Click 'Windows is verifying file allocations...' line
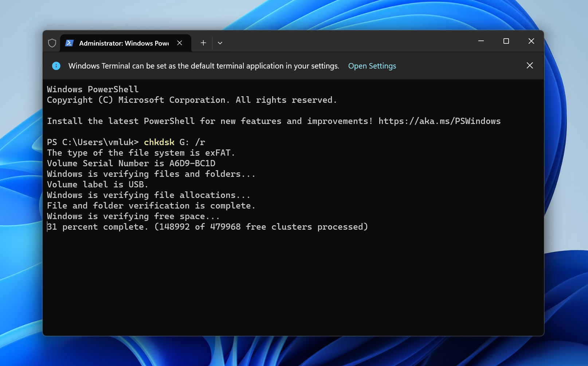The height and width of the screenshot is (366, 588). coord(149,195)
